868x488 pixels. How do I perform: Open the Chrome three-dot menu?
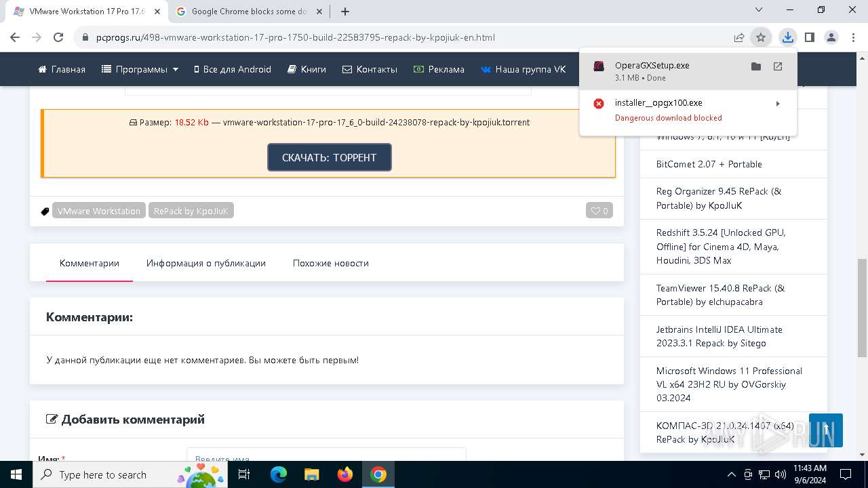(x=853, y=37)
